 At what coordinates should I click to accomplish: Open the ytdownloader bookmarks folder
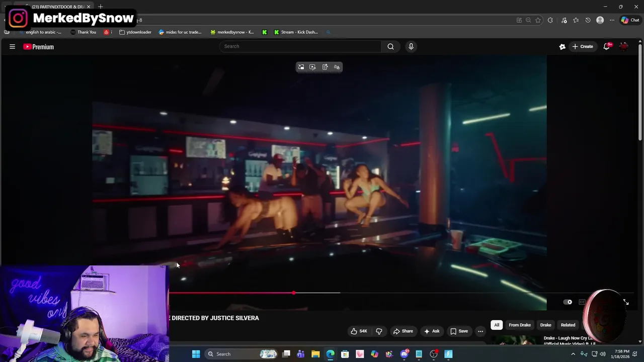135,32
